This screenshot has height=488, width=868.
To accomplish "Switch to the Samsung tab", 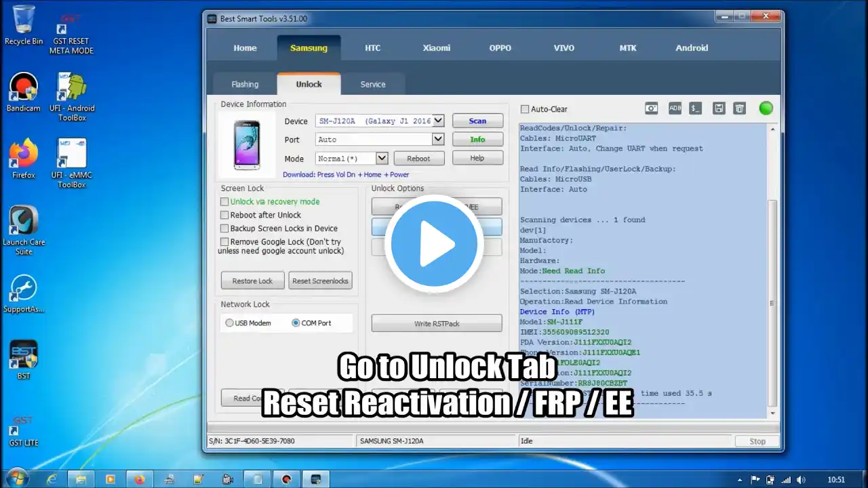I will tap(309, 47).
